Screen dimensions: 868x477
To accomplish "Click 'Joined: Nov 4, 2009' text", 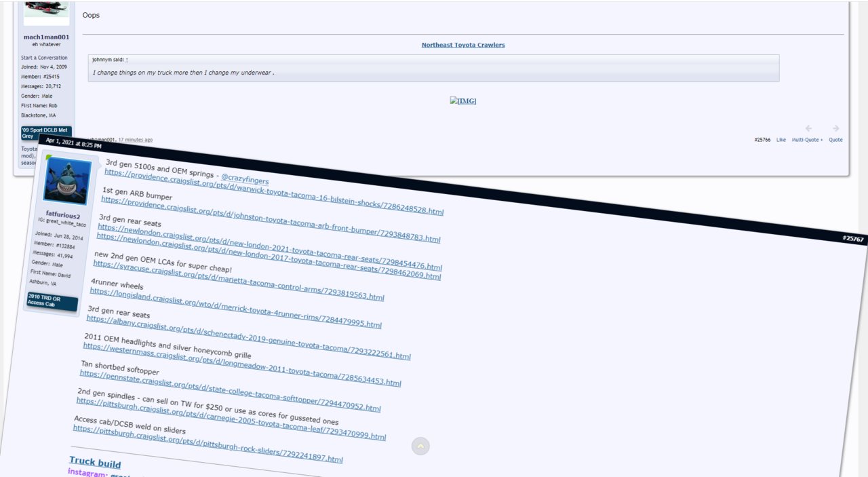I will (x=43, y=67).
